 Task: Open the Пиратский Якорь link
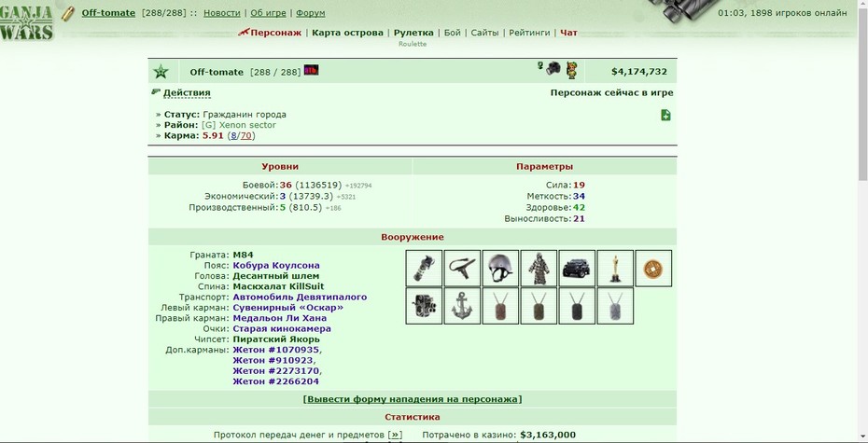(x=276, y=339)
